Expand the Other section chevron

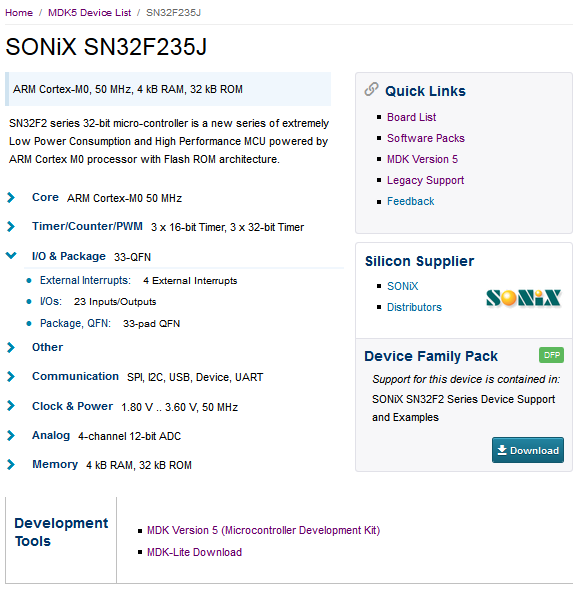[11, 347]
